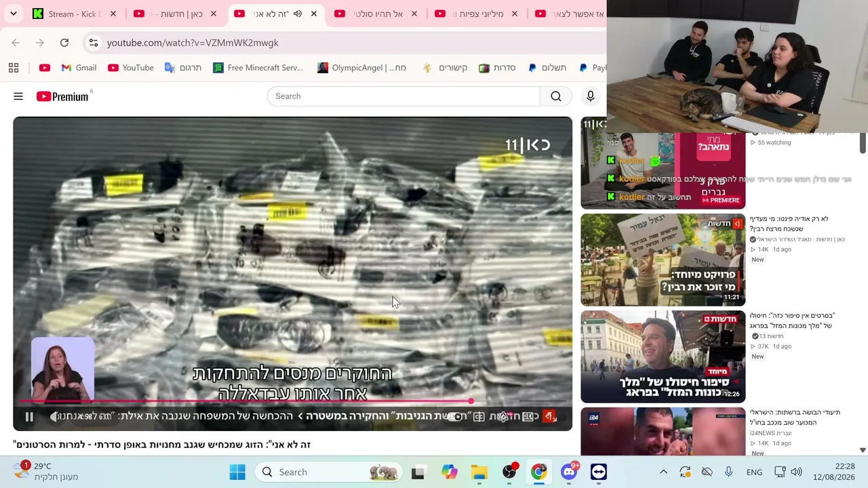Viewport: 868px width, 488px height.
Task: Click the browser forward arrow
Action: 40,43
